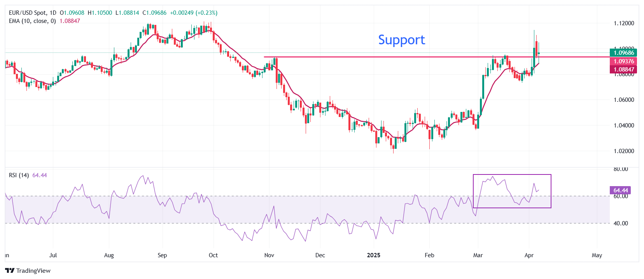Click the 2025 label on time axis
The image size is (644, 279).
(374, 255)
